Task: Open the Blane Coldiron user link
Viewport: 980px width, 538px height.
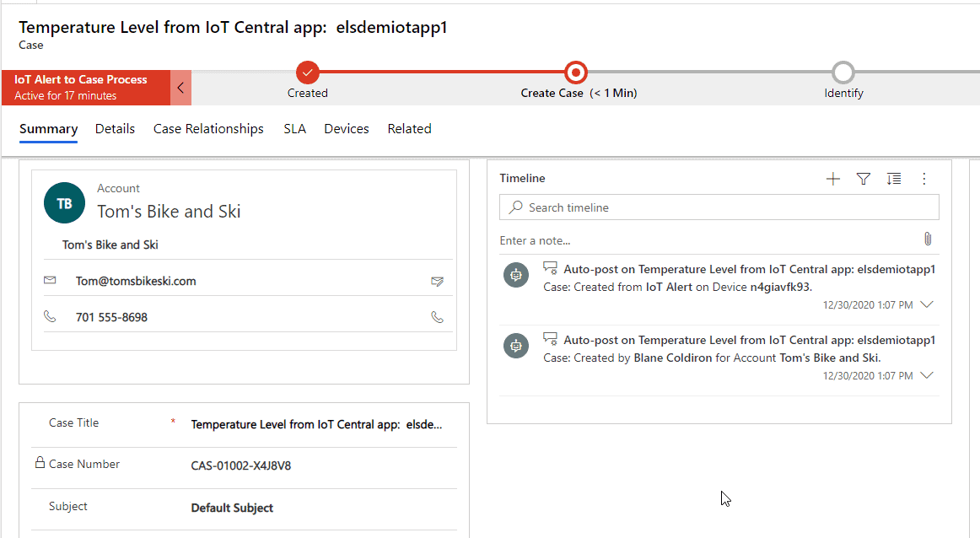Action: point(672,358)
